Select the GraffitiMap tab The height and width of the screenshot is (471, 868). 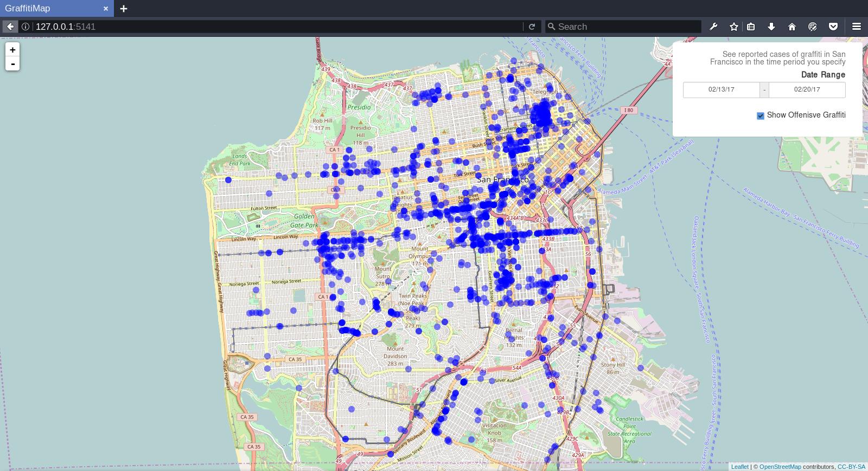click(57, 8)
